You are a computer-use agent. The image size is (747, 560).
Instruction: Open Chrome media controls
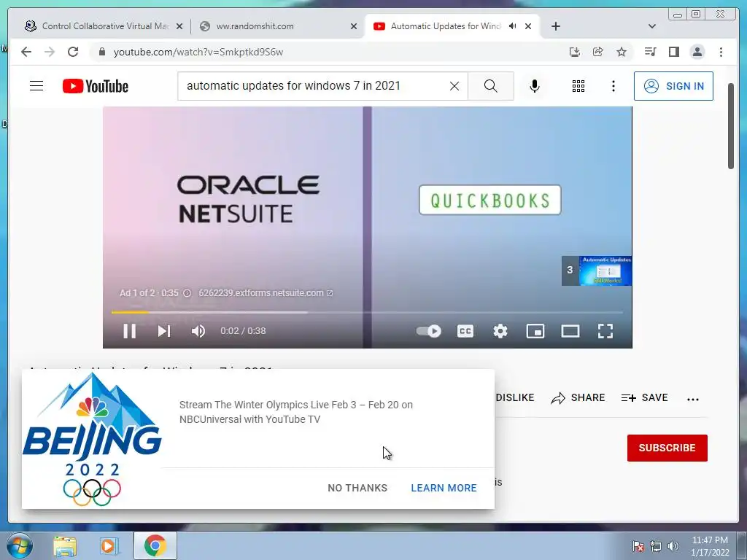(650, 52)
